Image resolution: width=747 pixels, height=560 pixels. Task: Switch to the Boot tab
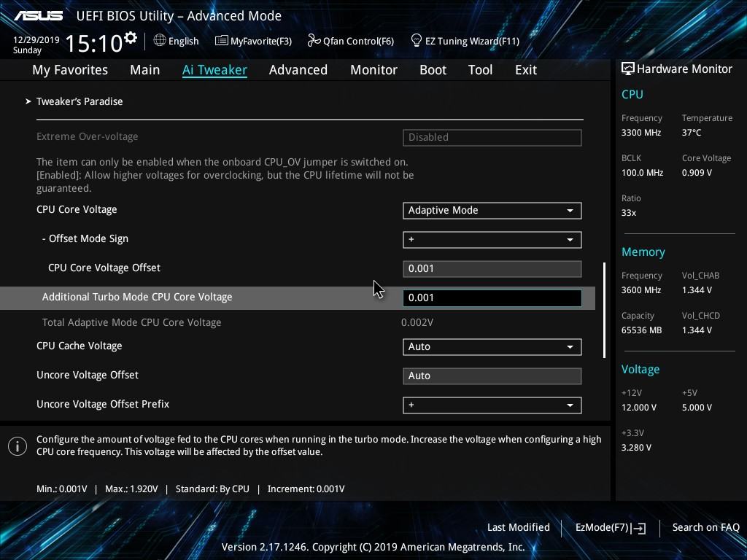click(x=433, y=70)
